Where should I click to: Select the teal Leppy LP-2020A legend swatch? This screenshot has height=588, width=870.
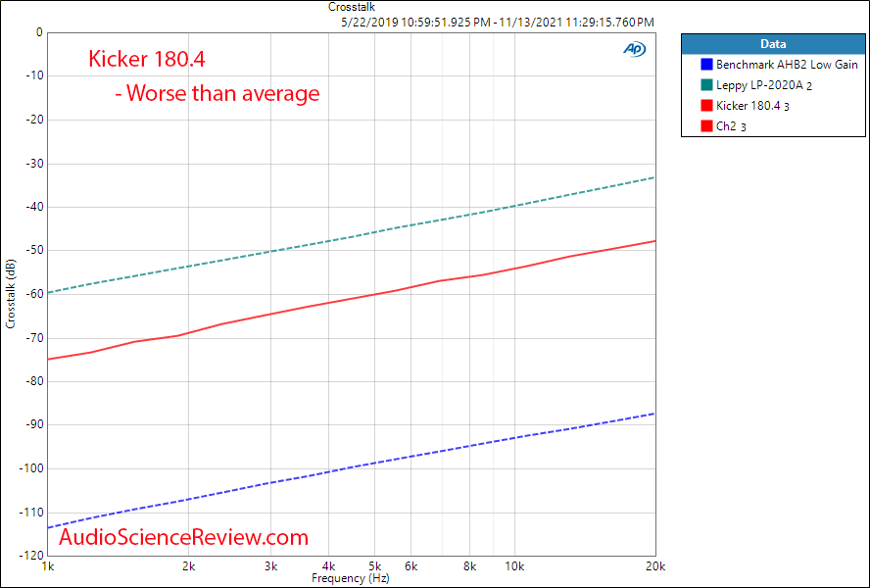706,85
